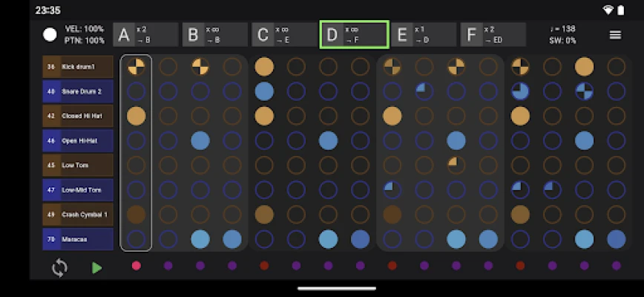Select the first pink step indicator dot
Image resolution: width=644 pixels, height=297 pixels.
[136, 266]
